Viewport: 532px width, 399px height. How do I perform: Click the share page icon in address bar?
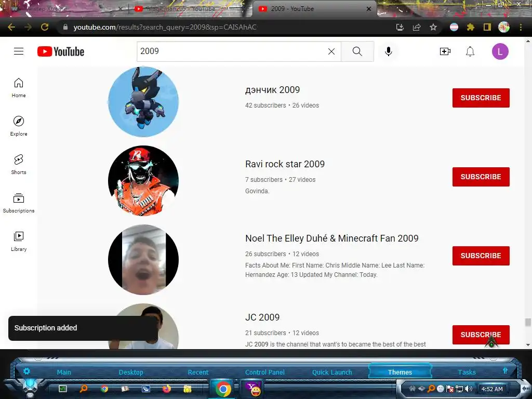click(417, 27)
